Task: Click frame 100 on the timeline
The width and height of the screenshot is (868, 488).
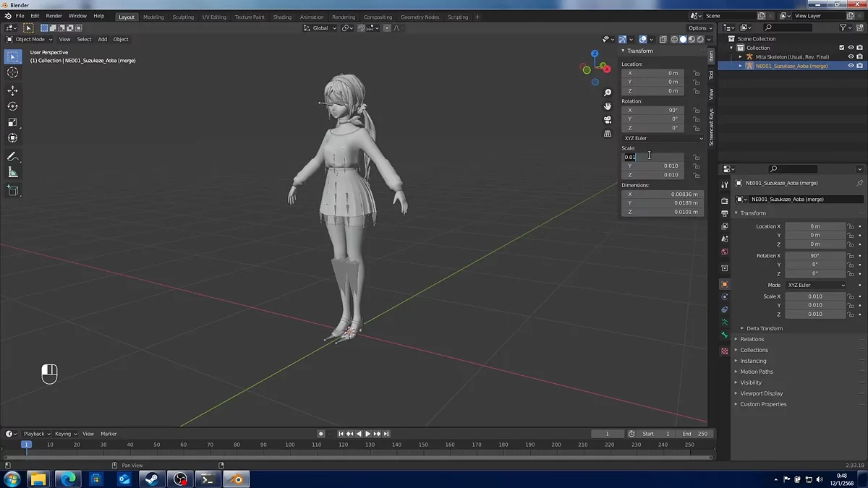Action: [289, 445]
